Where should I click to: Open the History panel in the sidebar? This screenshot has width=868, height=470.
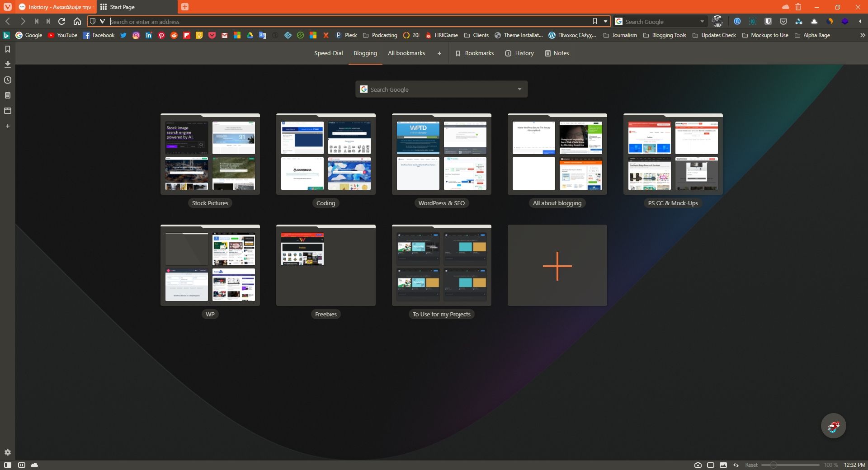[x=7, y=80]
